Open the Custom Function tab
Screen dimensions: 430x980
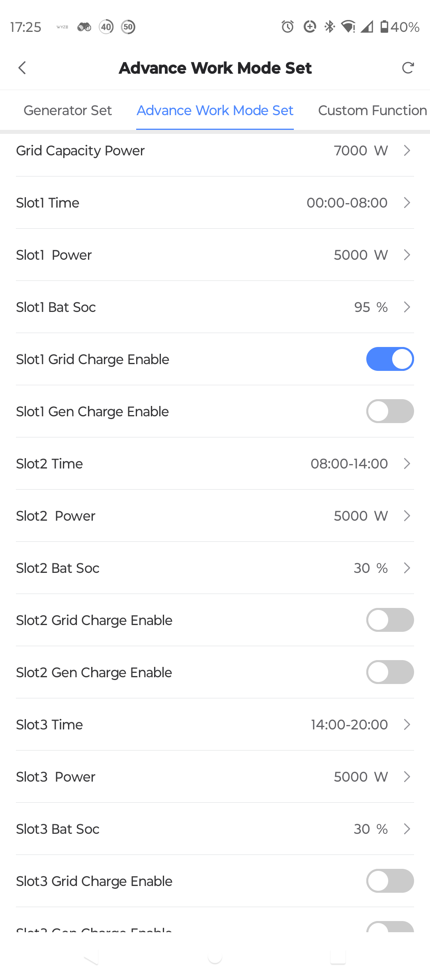(x=372, y=110)
